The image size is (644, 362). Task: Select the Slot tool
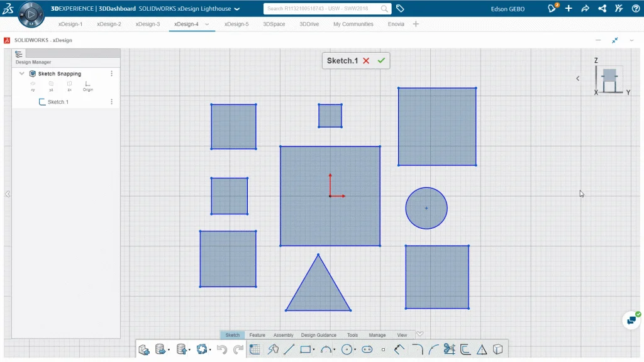pos(367,349)
